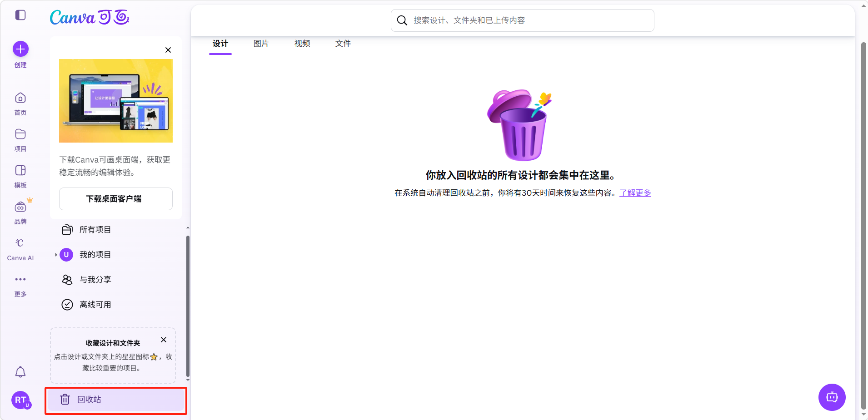Toggle the sidebar collapse icon
This screenshot has height=420, width=868.
coord(20,15)
